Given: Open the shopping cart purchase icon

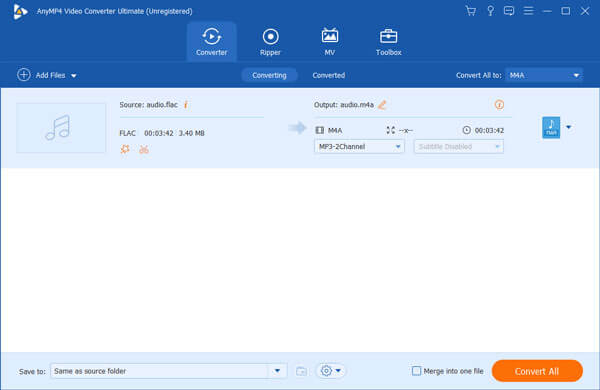Looking at the screenshot, I should (x=471, y=11).
